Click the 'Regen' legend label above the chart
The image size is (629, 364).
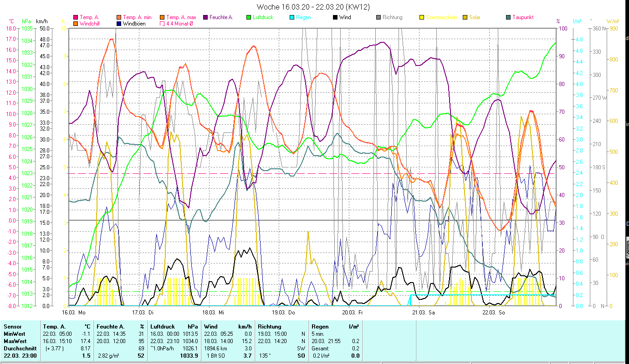[304, 18]
